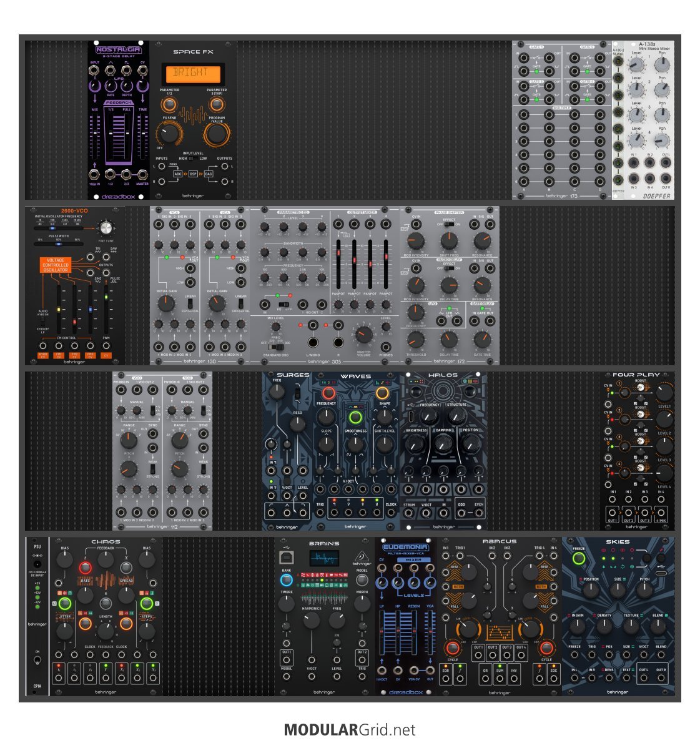Click the OUT 1 jack on Four Play

coord(613,513)
